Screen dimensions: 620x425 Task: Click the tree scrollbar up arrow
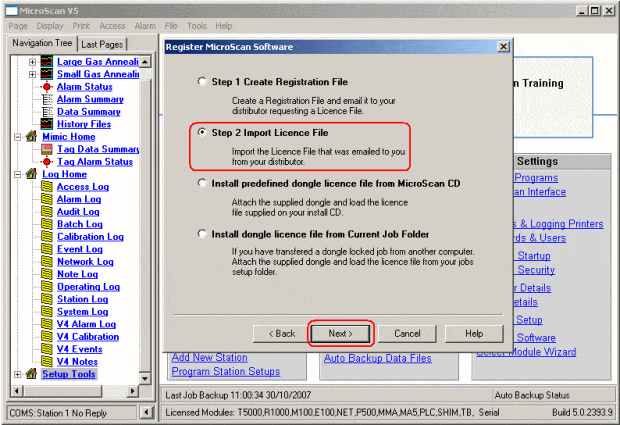tap(145, 62)
